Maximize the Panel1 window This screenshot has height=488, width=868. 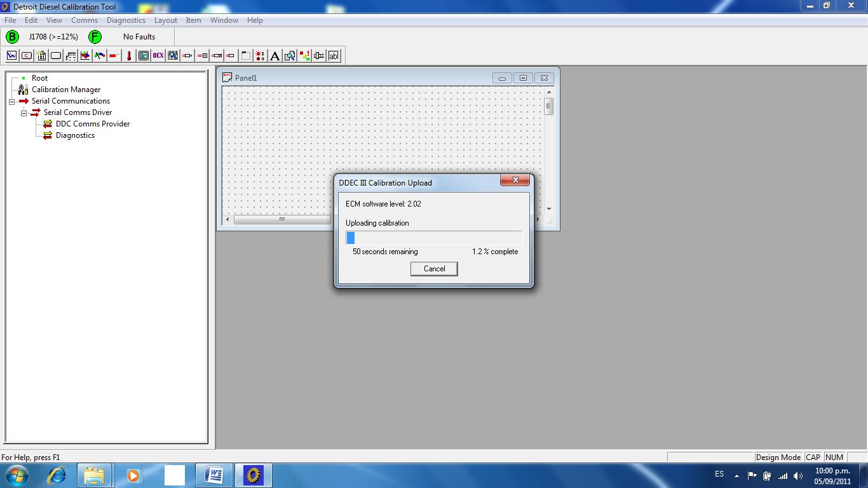523,78
